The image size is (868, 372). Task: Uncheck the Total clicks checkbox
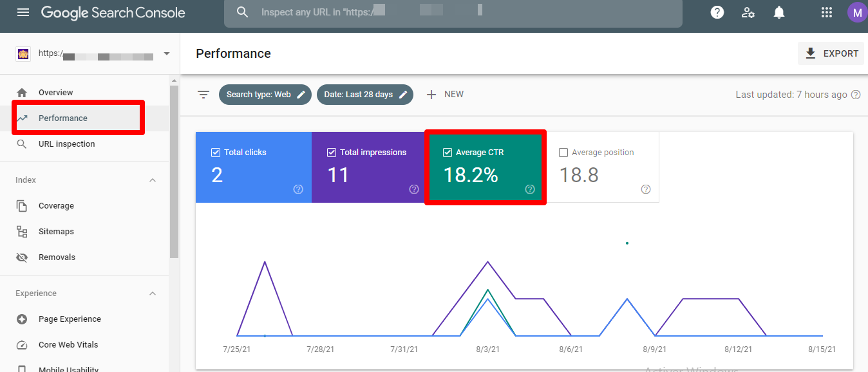(216, 153)
